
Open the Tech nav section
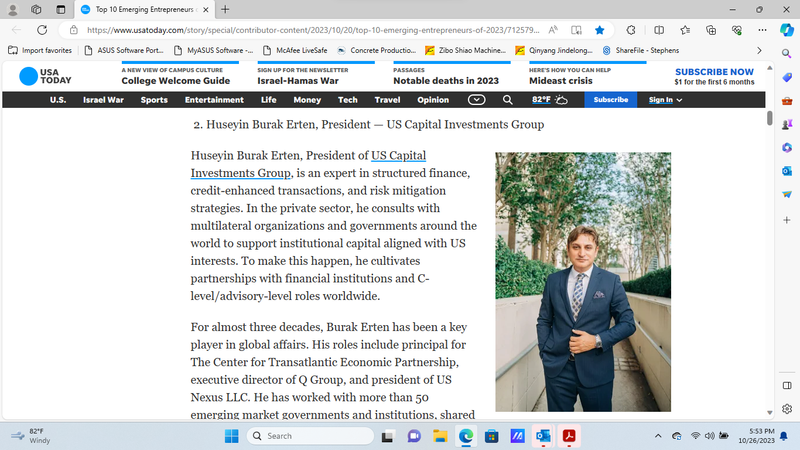pos(347,100)
